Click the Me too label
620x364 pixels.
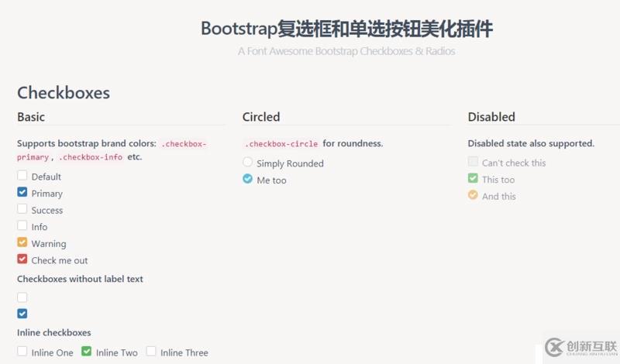pos(272,180)
